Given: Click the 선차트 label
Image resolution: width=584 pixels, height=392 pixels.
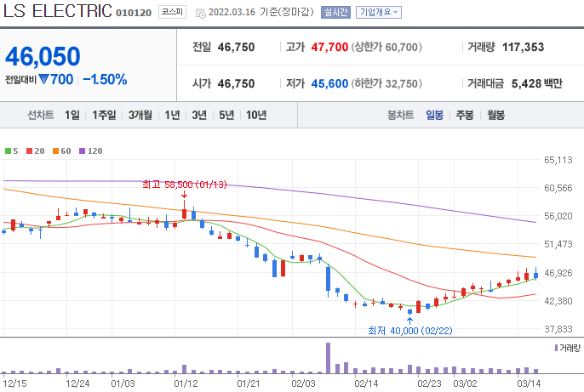Looking at the screenshot, I should tap(41, 115).
